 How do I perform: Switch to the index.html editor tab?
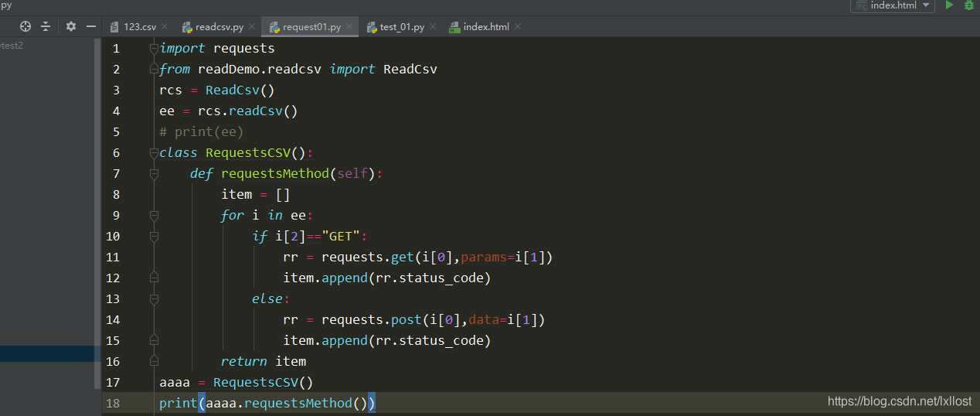pos(485,27)
